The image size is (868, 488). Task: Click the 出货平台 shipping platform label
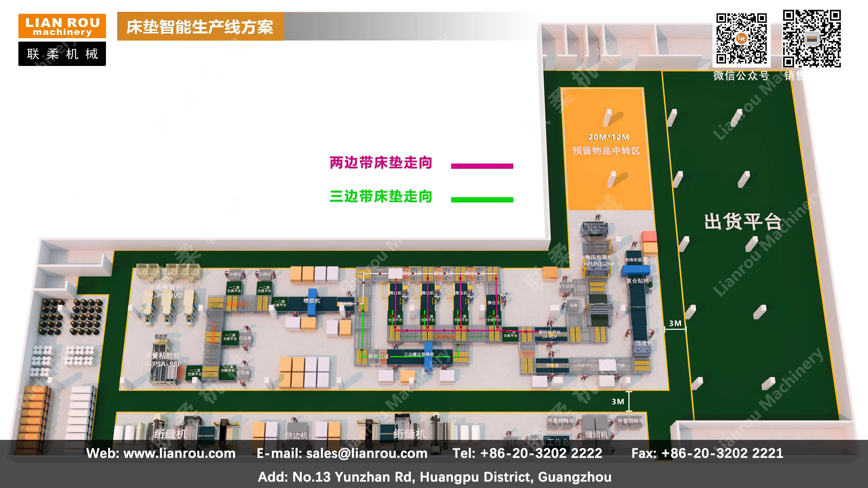pyautogui.click(x=742, y=222)
